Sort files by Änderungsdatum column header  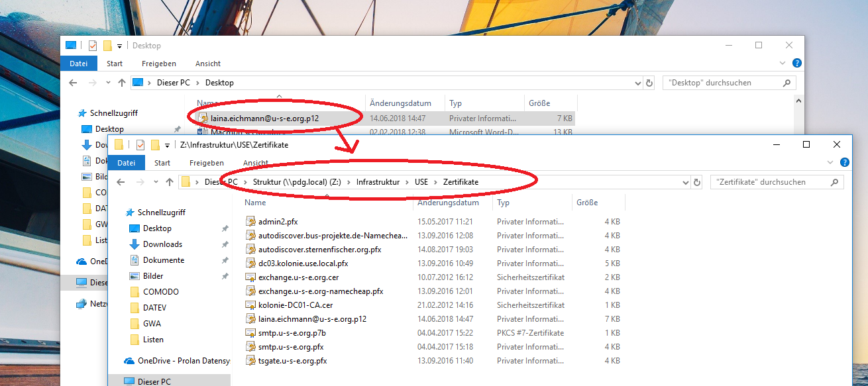(448, 203)
